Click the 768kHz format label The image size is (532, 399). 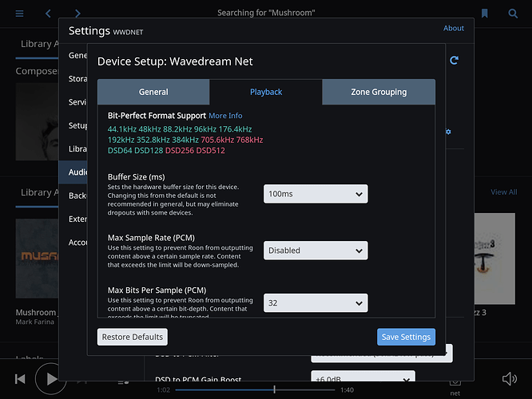pos(249,140)
